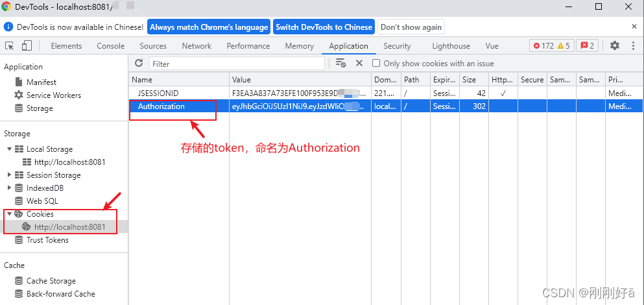
Task: Switch to the Performance tab
Action: point(248,46)
